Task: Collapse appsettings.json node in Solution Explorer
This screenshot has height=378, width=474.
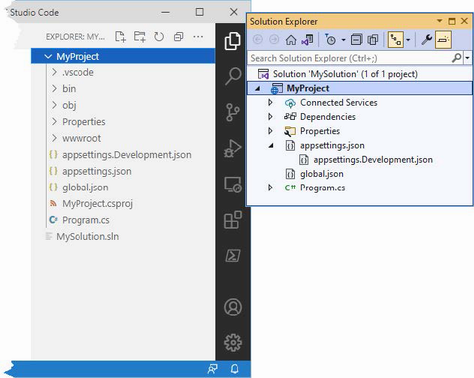Action: [271, 146]
